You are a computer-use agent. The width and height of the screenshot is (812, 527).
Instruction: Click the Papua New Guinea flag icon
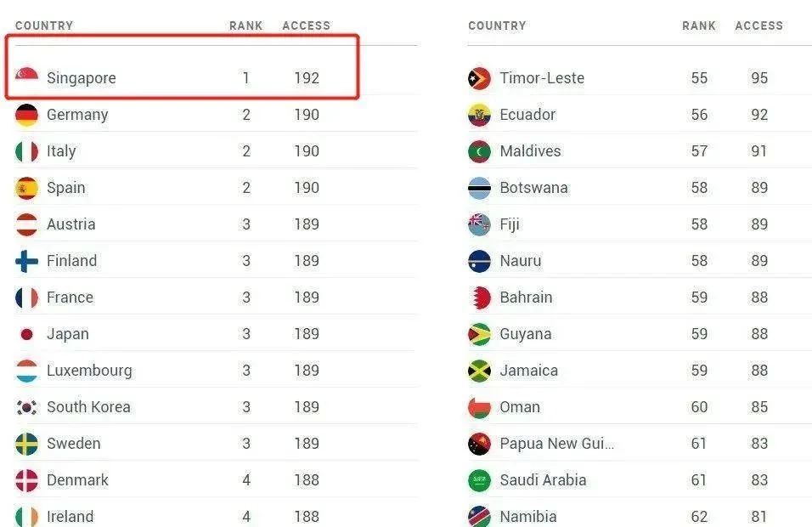[x=479, y=444]
